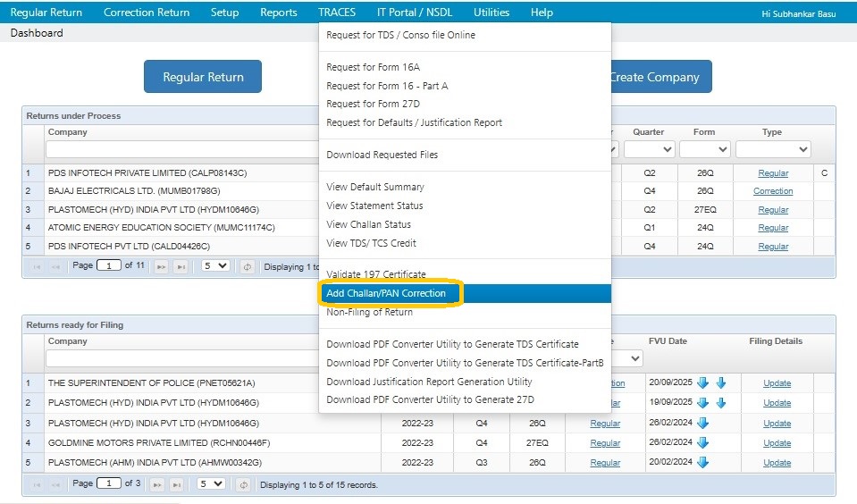Jump to last page of Returns under Process

coord(181,266)
